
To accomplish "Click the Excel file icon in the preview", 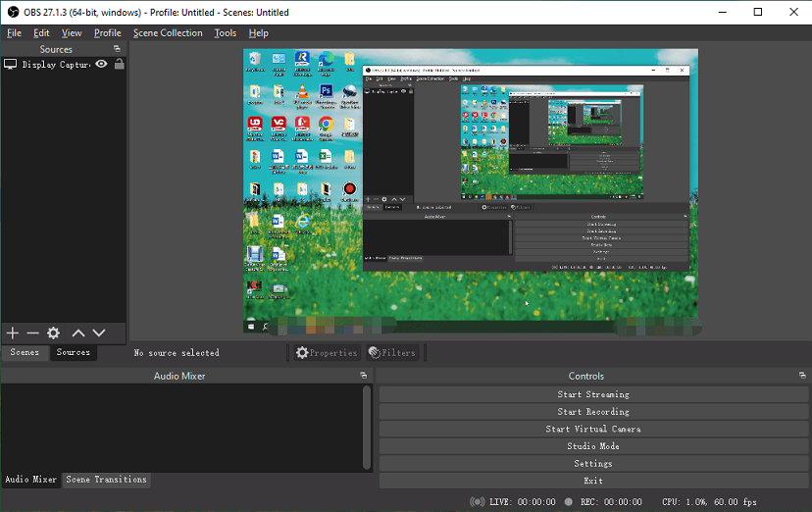I will (x=326, y=159).
